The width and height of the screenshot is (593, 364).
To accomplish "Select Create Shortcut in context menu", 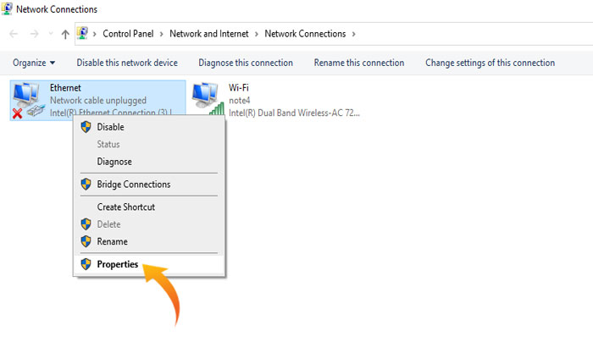I will [125, 207].
